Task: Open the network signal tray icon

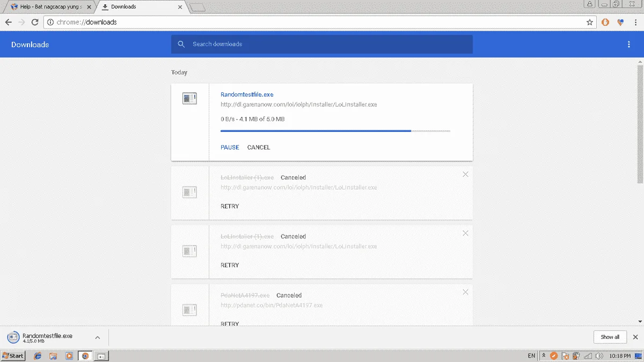Action: (587, 356)
